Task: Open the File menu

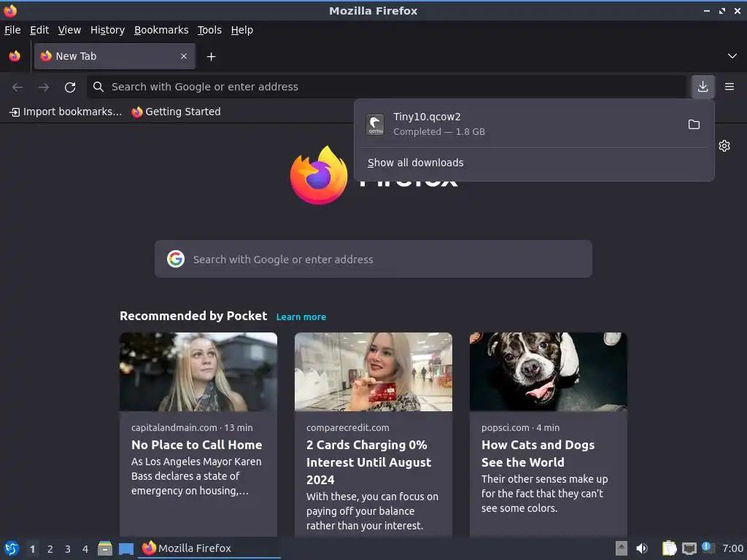Action: click(x=12, y=30)
